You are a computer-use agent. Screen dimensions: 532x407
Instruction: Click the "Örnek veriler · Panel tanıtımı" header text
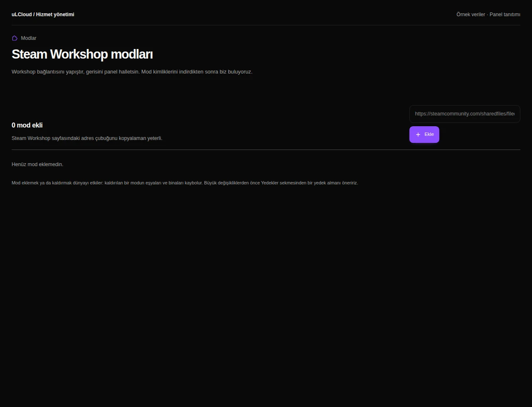(488, 15)
